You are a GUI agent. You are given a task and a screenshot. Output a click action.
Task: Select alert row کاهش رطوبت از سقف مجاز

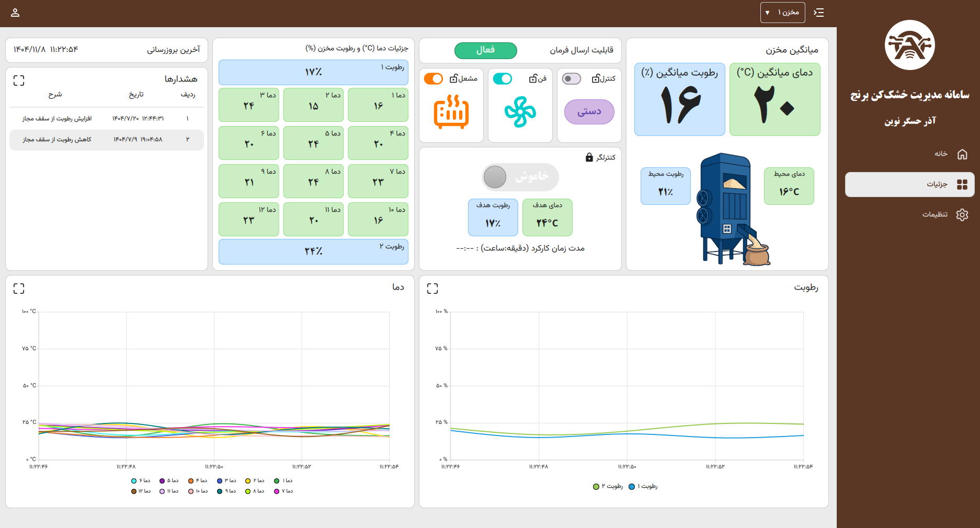click(107, 140)
